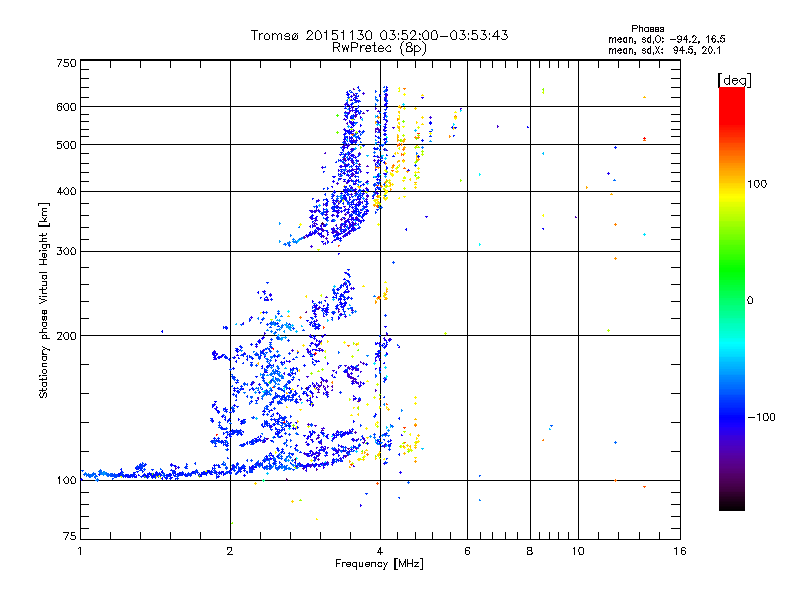Click the 'mean, sd,X: 94.5, 20.1' statistic
This screenshot has width=800, height=600.
664,51
